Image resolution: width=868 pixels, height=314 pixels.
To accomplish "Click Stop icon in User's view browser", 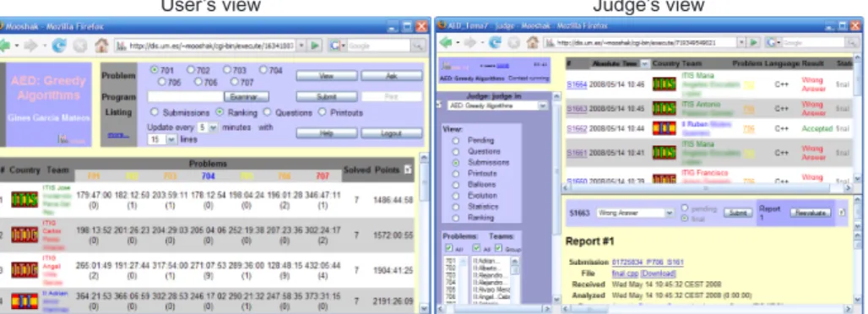I will 80,46.
